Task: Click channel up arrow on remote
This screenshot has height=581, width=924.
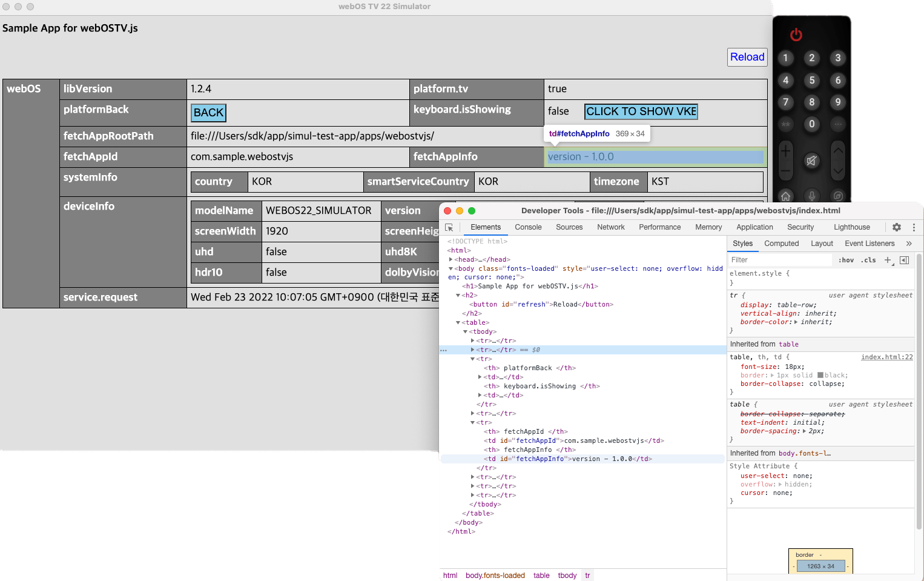Action: pos(838,150)
